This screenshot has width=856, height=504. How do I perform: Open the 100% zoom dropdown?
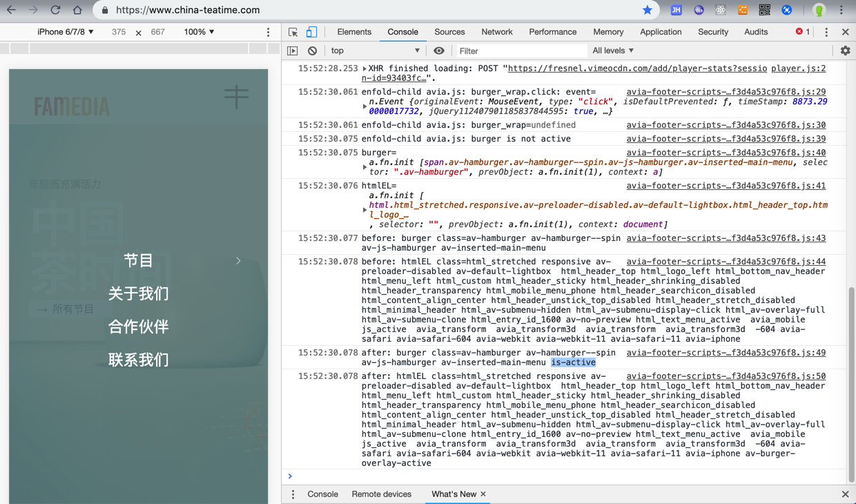[x=199, y=32]
